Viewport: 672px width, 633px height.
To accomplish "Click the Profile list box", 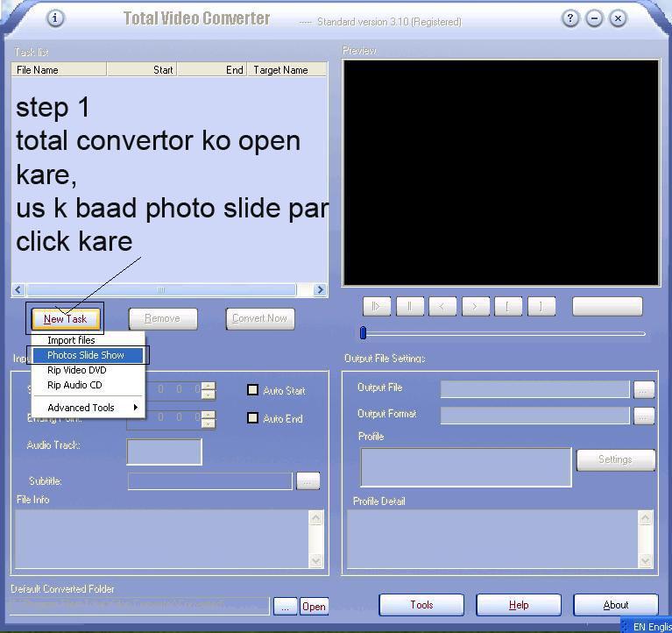I will (466, 467).
